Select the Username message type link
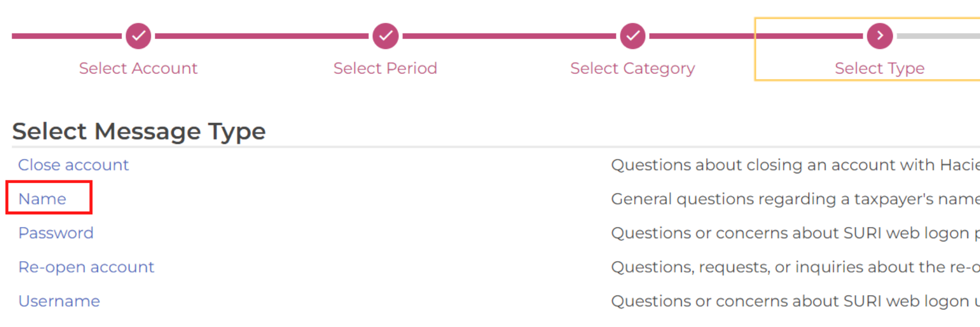Screen dimensions: 980x327 (x=59, y=301)
